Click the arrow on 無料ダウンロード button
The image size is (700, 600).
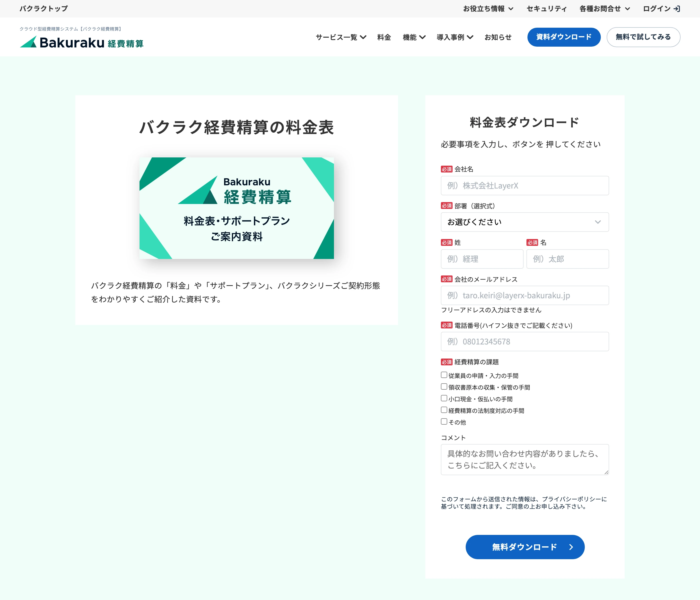tap(571, 547)
